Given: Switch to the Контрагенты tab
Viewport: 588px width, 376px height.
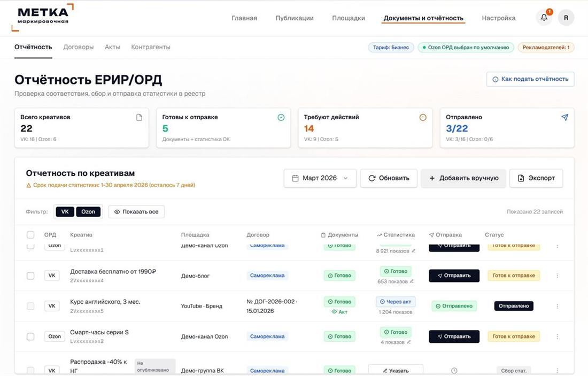Looking at the screenshot, I should [150, 47].
